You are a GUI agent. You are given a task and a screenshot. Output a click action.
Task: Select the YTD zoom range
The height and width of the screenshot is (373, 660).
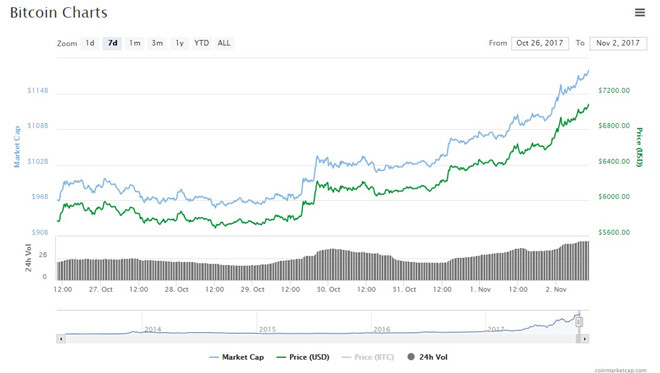point(202,43)
